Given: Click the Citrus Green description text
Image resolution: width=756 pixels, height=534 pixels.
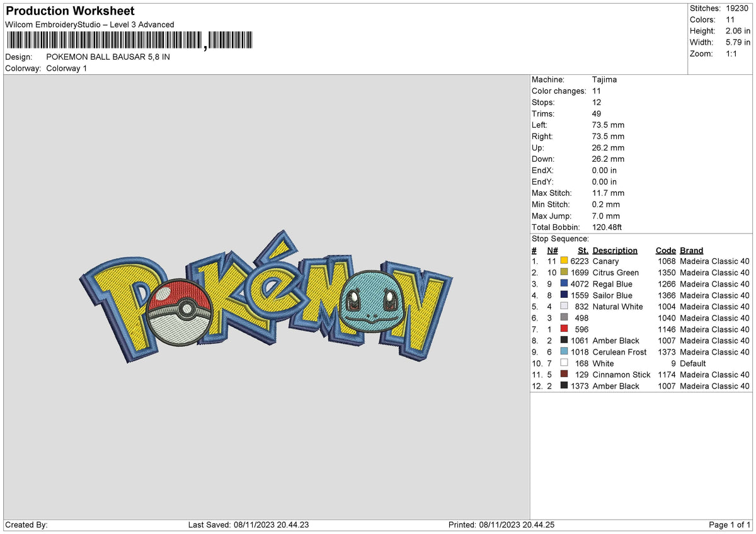Looking at the screenshot, I should pyautogui.click(x=616, y=272).
